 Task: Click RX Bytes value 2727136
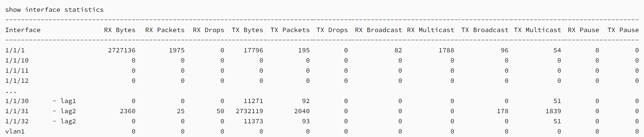[122, 50]
